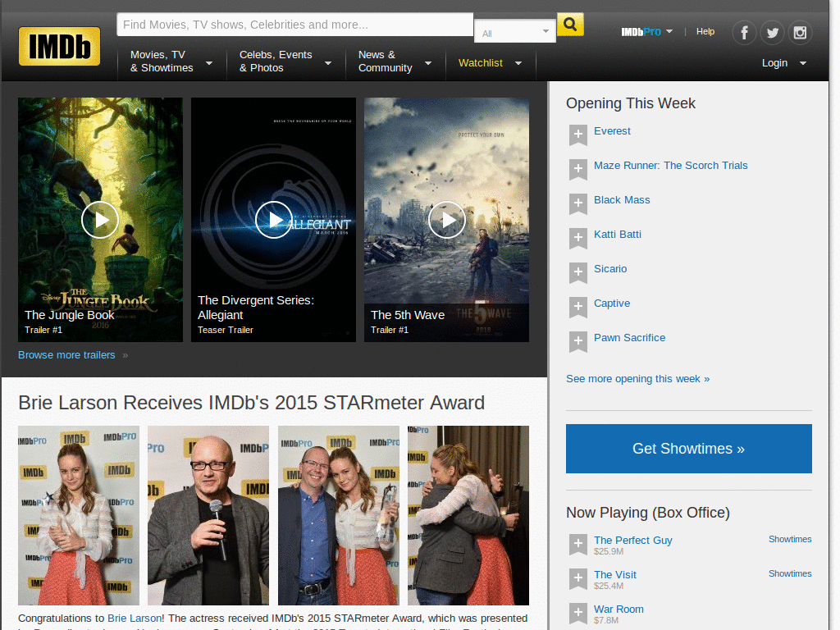Add The Perfect Guy to watchlist
The height and width of the screenshot is (630, 840).
click(578, 545)
